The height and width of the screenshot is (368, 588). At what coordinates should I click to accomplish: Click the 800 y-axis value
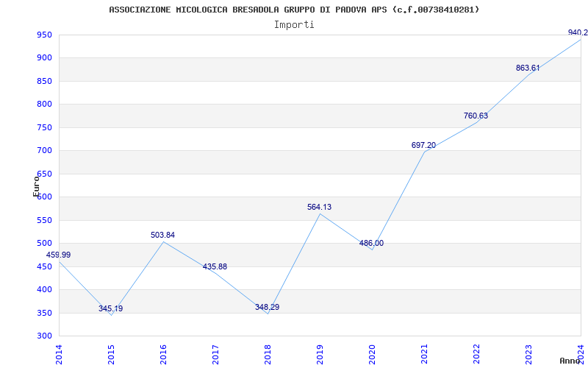click(x=44, y=105)
